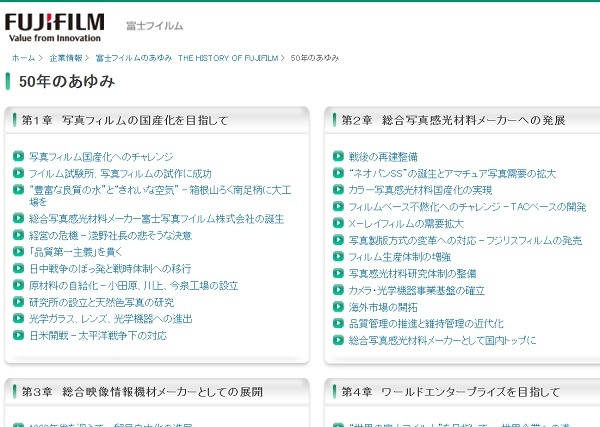Open 原材料の自給化-小田原、川上、今泉工場の設立 link

point(134,285)
